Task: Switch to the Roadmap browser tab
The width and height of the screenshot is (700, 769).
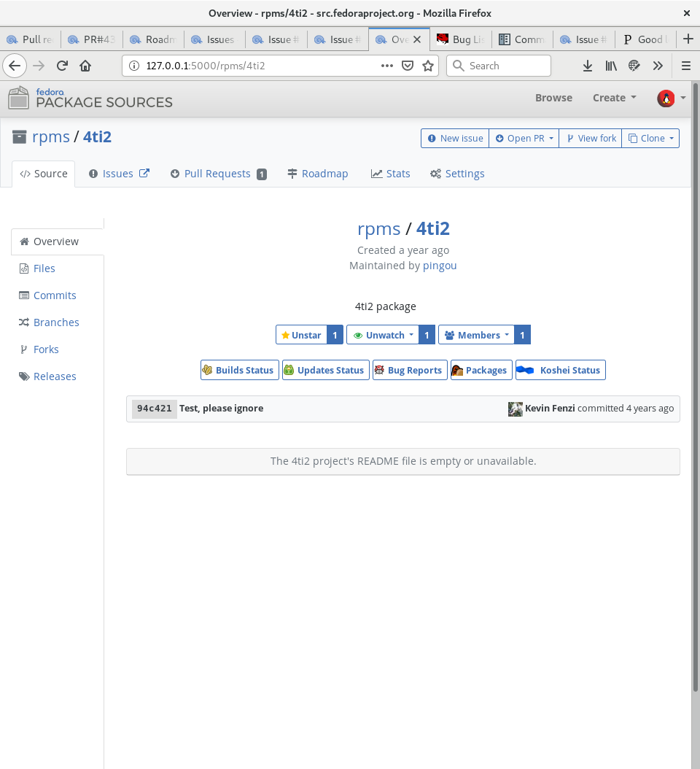Action: (153, 39)
